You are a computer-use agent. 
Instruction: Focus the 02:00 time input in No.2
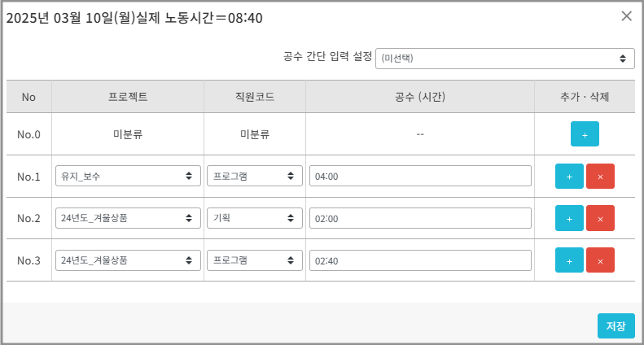click(420, 218)
